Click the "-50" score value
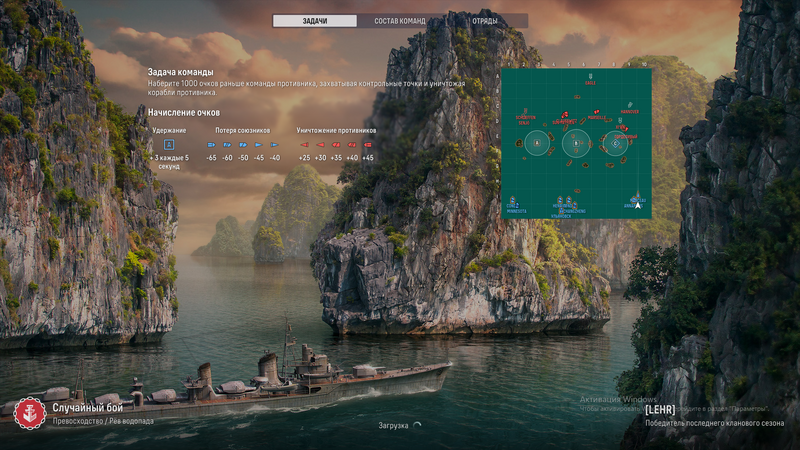The width and height of the screenshot is (800, 450). click(243, 158)
